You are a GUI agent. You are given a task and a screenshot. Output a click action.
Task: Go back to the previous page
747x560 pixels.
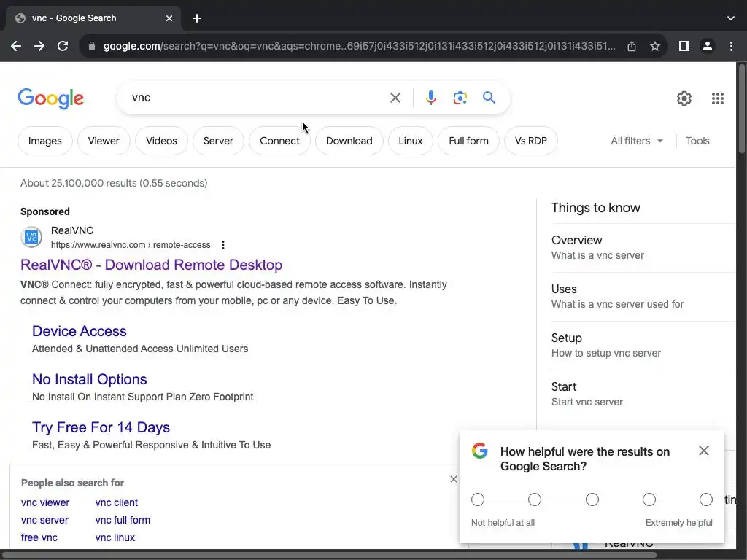(16, 46)
